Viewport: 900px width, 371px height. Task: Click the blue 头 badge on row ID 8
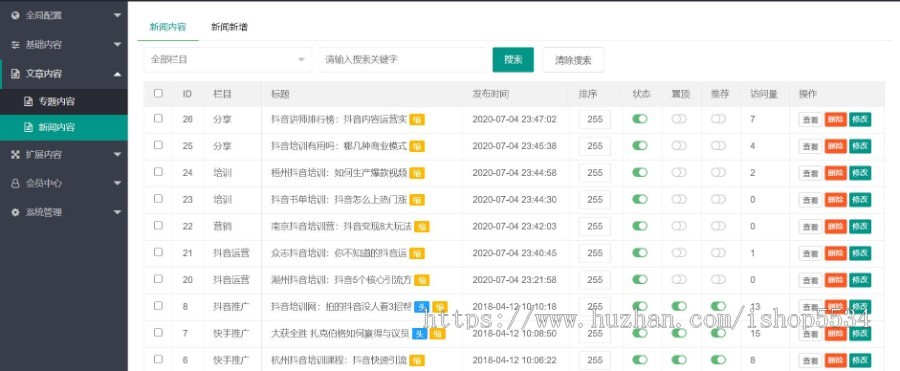(x=422, y=307)
